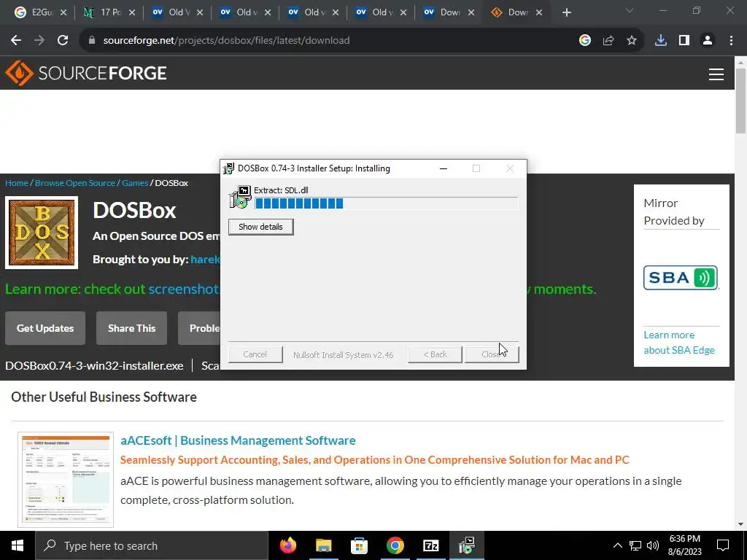Open Learn more about SBA Edge link
This screenshot has width=747, height=560.
pos(679,343)
